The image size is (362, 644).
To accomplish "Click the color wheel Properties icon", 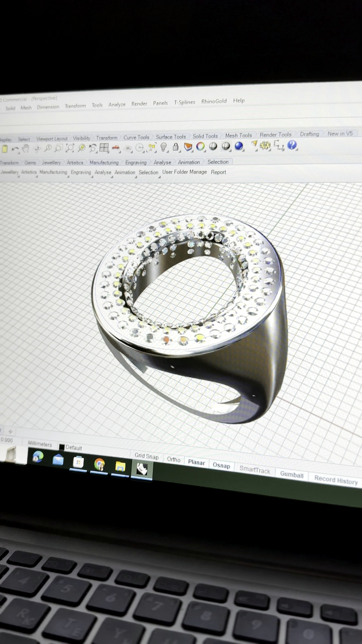I will tap(200, 147).
